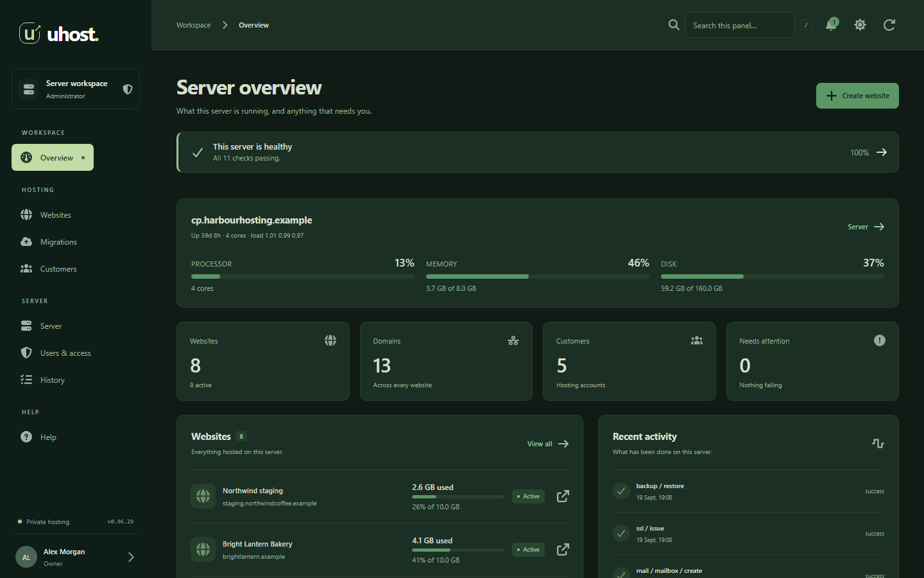This screenshot has height=578, width=924.
Task: Click Active badge for Bright Lantern Bakery
Action: [528, 550]
